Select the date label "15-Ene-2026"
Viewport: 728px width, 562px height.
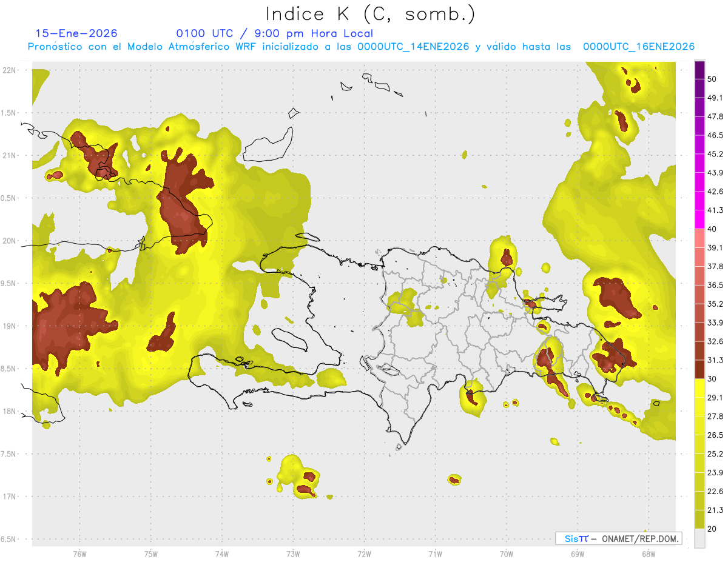76,33
